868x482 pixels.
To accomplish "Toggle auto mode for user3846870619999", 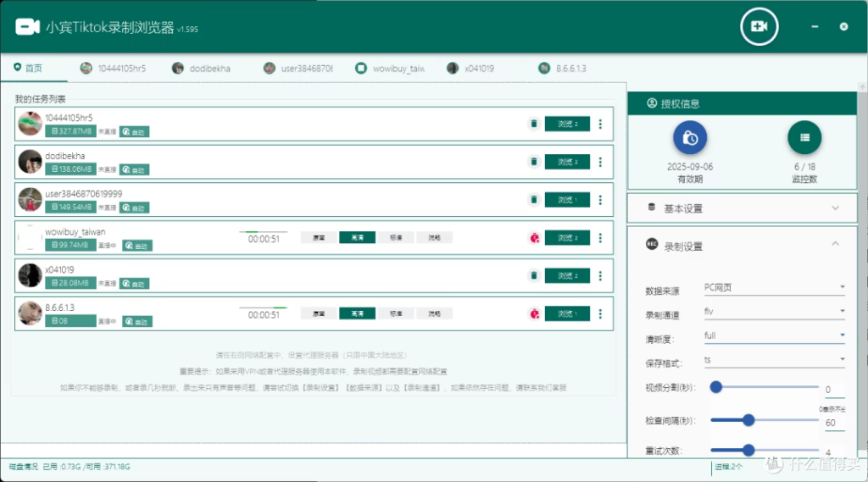I will (x=135, y=208).
